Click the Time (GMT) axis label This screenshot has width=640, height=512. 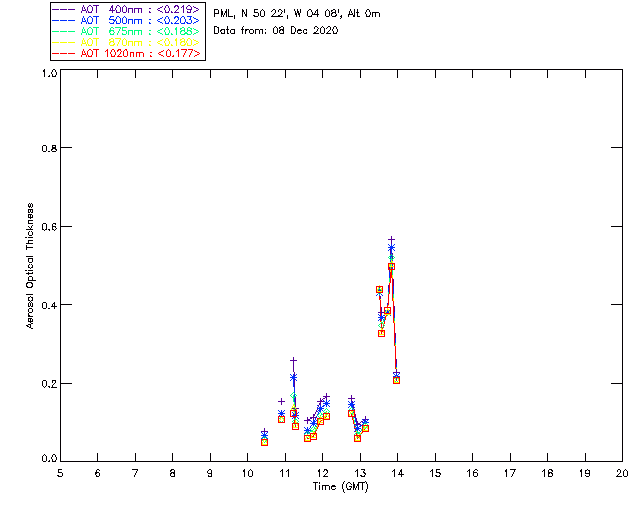point(340,487)
